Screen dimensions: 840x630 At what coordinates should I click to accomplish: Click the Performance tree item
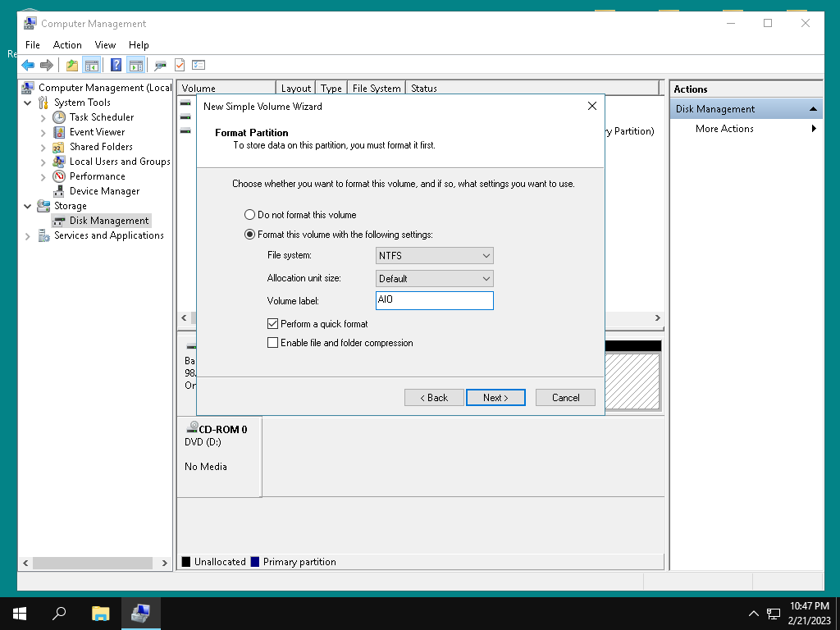[97, 176]
